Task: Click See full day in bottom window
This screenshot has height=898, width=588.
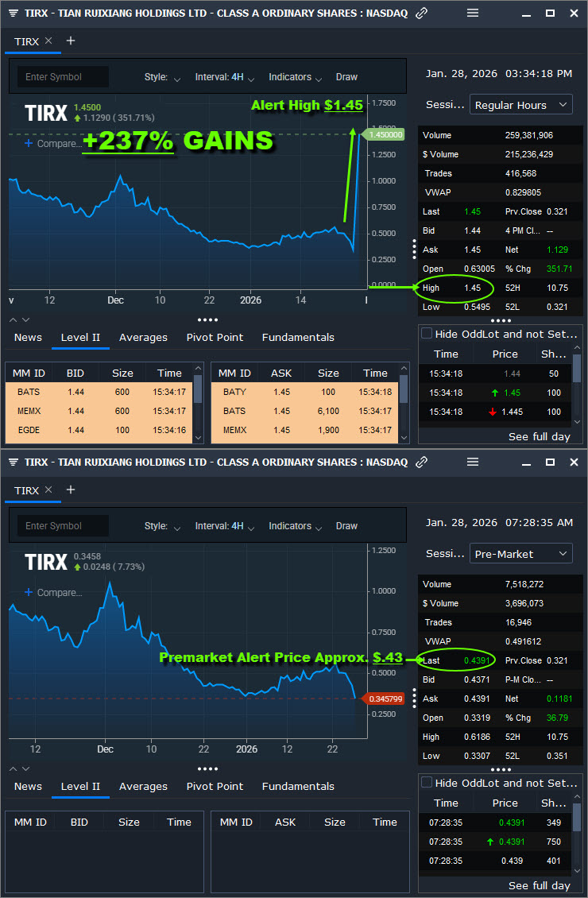Action: [540, 885]
